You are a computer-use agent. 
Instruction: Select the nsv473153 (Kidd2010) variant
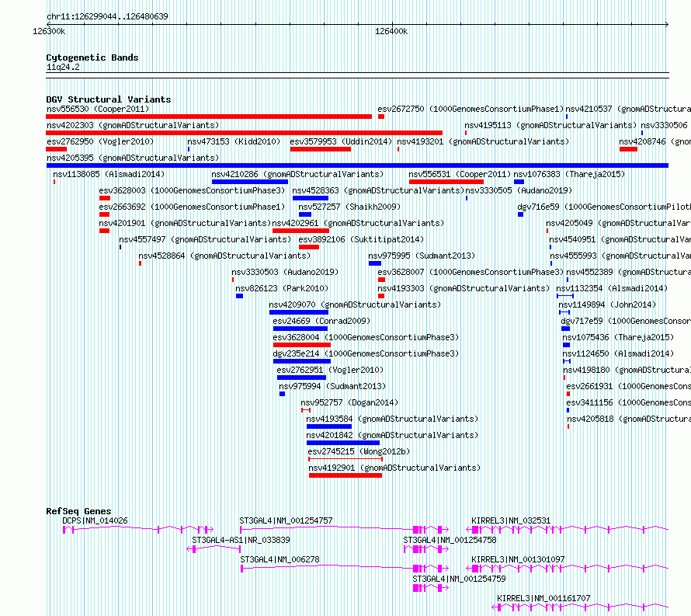point(234,141)
